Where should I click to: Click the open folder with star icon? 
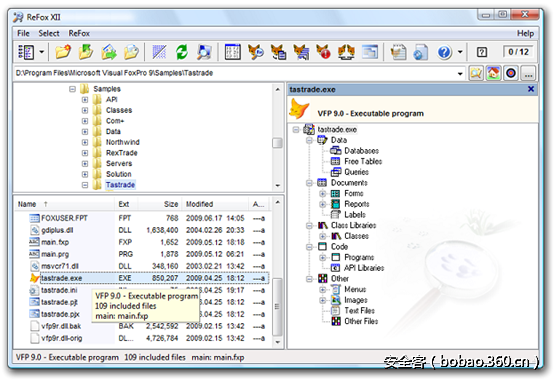pos(63,52)
